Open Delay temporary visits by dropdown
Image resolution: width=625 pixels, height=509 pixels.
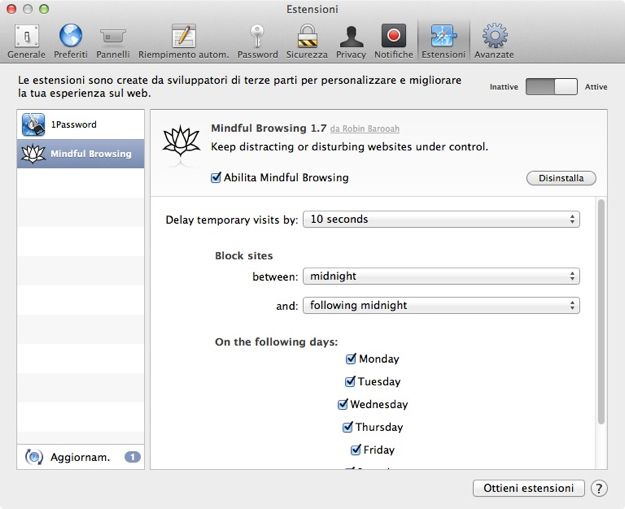pyautogui.click(x=441, y=219)
